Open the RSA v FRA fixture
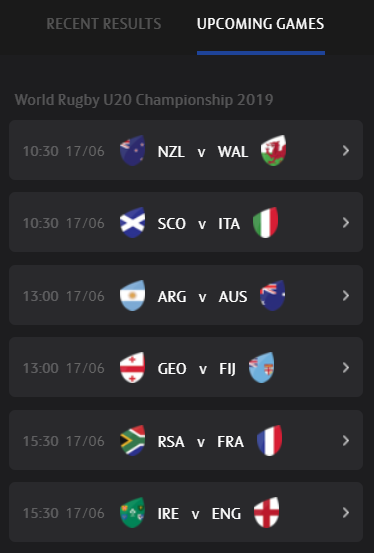 click(x=186, y=440)
